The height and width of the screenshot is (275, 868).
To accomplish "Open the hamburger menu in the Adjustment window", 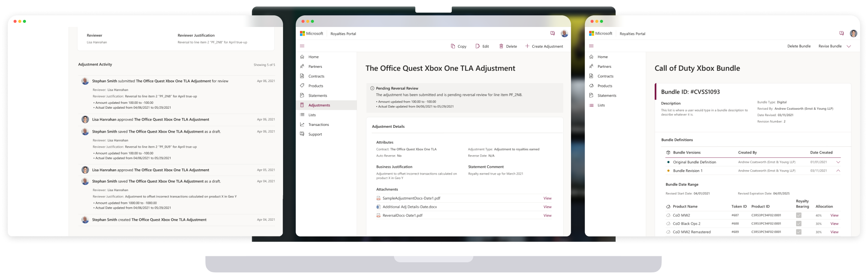I will tap(302, 46).
